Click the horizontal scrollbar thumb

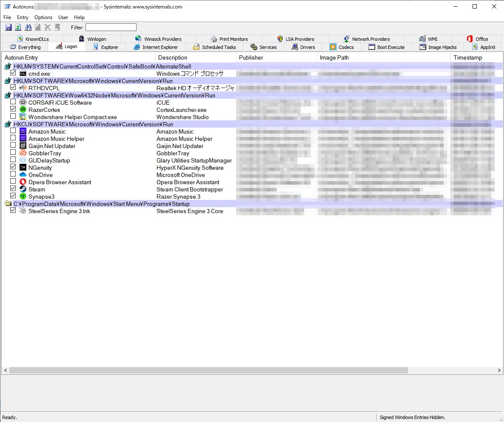pyautogui.click(x=208, y=370)
